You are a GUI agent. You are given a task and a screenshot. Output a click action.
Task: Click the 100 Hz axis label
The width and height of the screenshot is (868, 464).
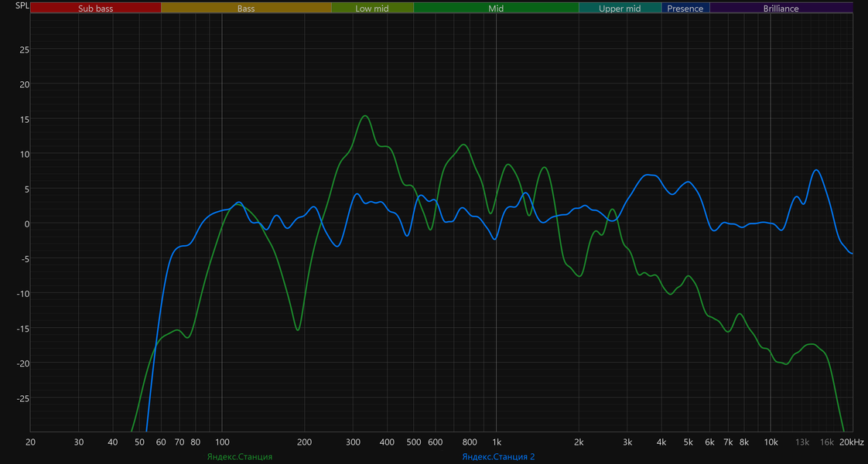pos(222,442)
